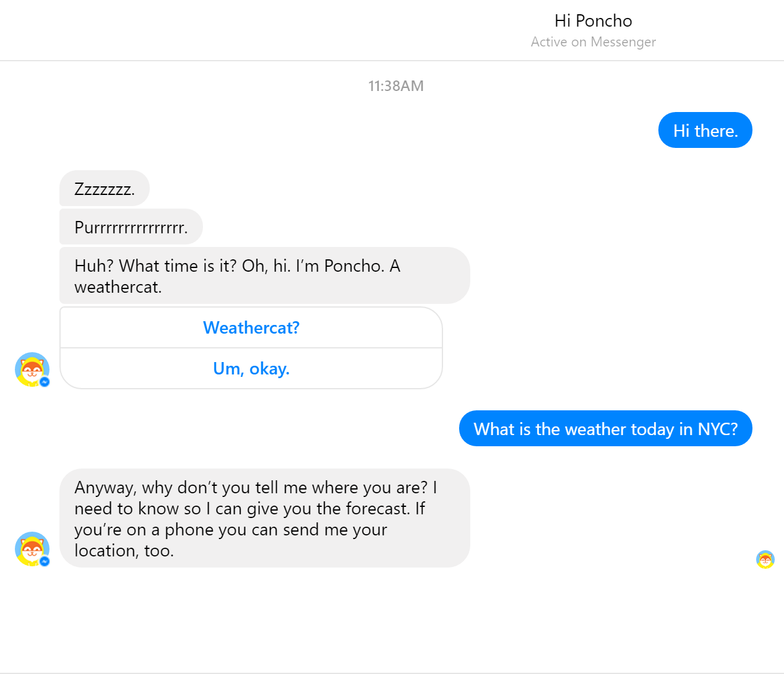Click Poncho's avatar beside the location request message
Viewport: 784px width, 674px height.
point(31,548)
